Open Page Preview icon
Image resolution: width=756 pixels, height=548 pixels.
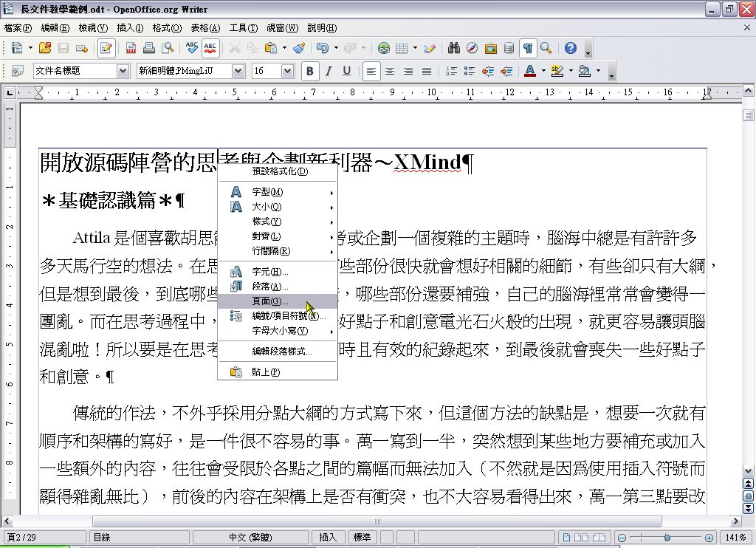click(x=168, y=48)
